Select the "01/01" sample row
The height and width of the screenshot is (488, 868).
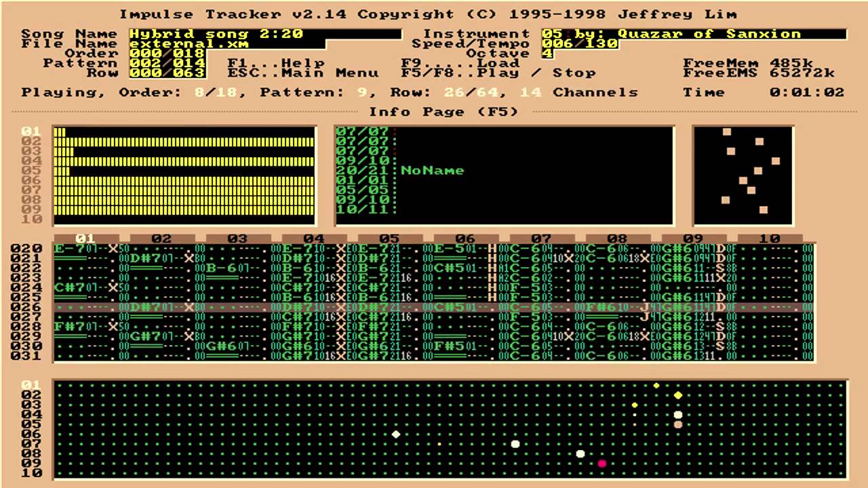[x=366, y=180]
